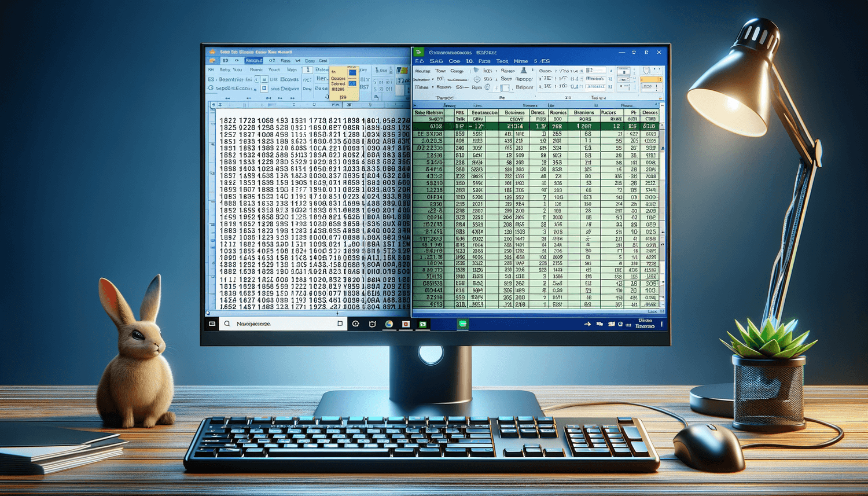Open the 'Dooy' tab in left window
This screenshot has height=496, width=868.
click(310, 60)
